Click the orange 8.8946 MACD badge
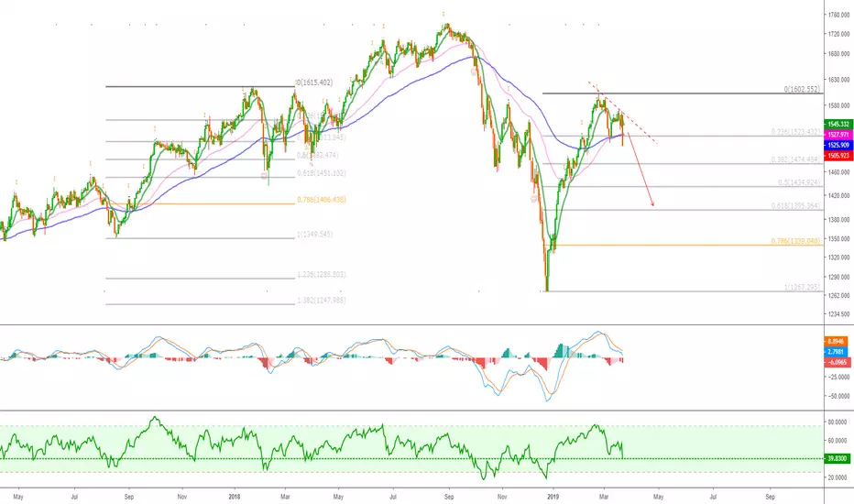The image size is (854, 504). tap(836, 342)
